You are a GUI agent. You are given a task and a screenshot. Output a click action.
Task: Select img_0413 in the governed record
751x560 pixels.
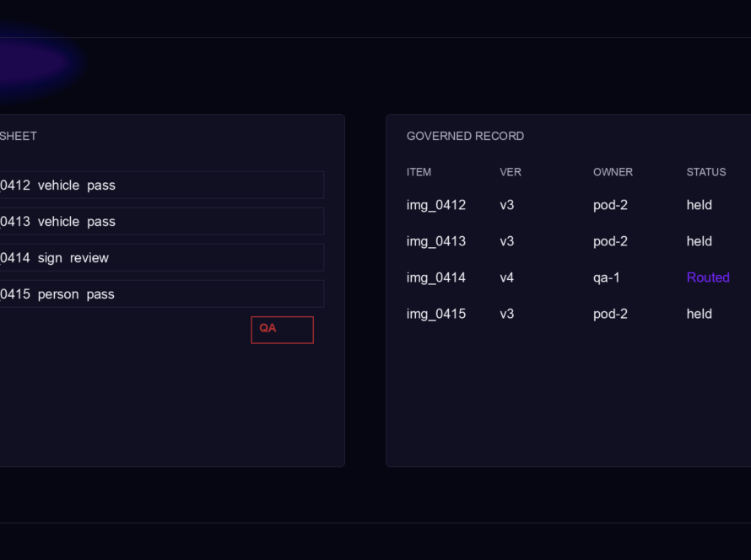point(436,242)
